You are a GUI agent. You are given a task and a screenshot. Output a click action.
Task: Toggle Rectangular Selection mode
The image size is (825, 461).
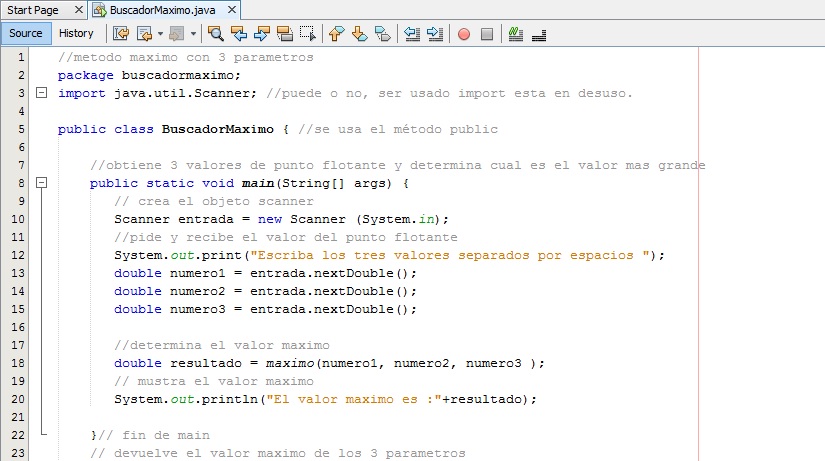pos(308,33)
